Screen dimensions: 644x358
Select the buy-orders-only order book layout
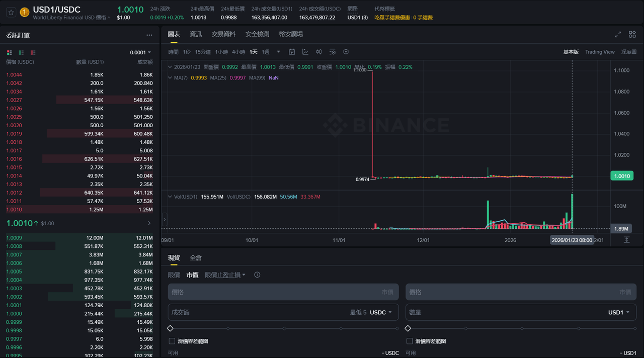pyautogui.click(x=21, y=52)
